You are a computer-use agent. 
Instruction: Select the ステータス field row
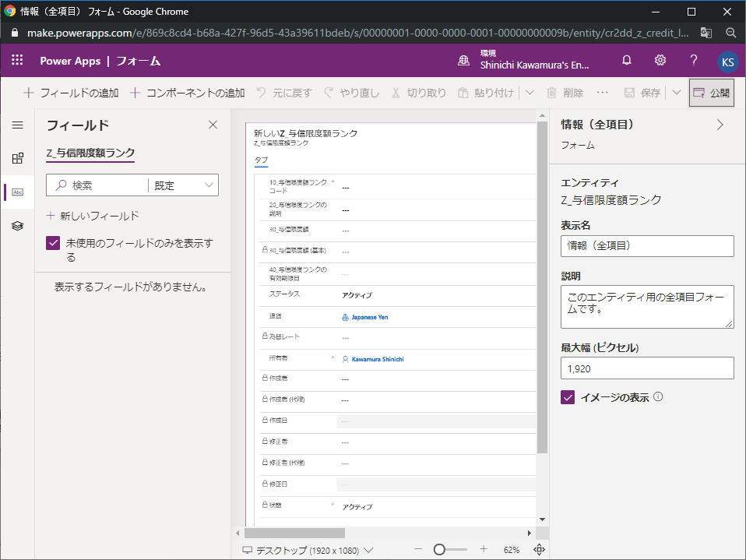tap(398, 295)
